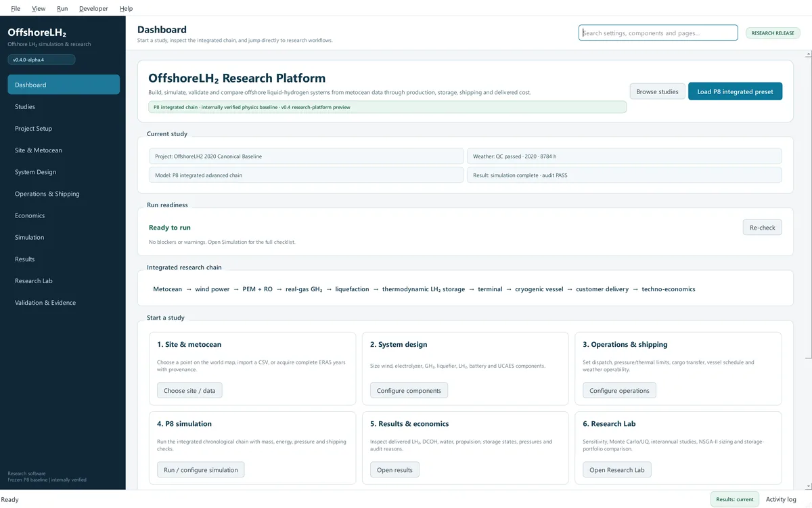Click Open results button
Viewport: 812px width, 508px height.
pos(394,469)
